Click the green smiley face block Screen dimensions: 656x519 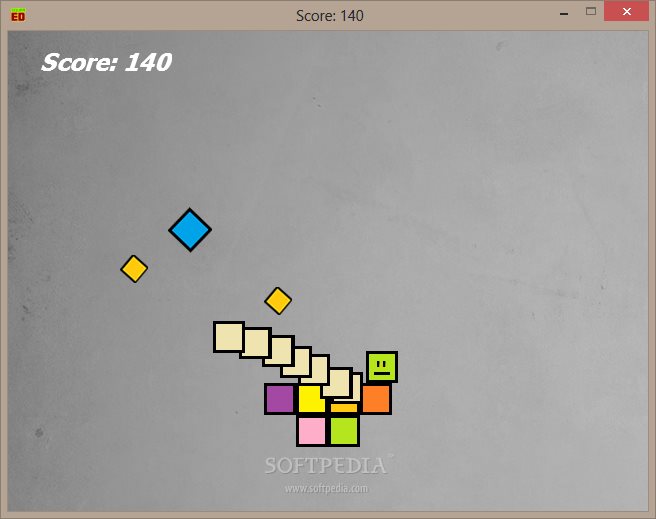click(x=382, y=367)
